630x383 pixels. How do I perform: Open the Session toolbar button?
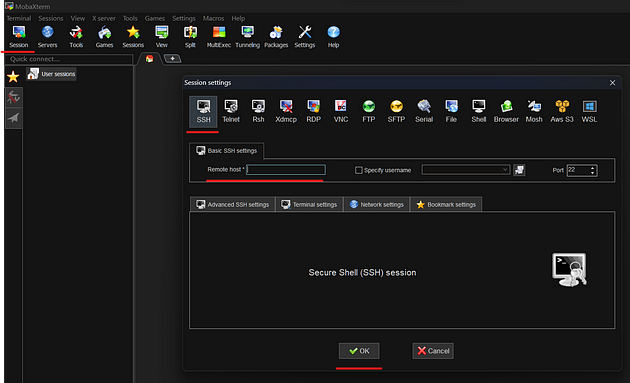[x=18, y=37]
